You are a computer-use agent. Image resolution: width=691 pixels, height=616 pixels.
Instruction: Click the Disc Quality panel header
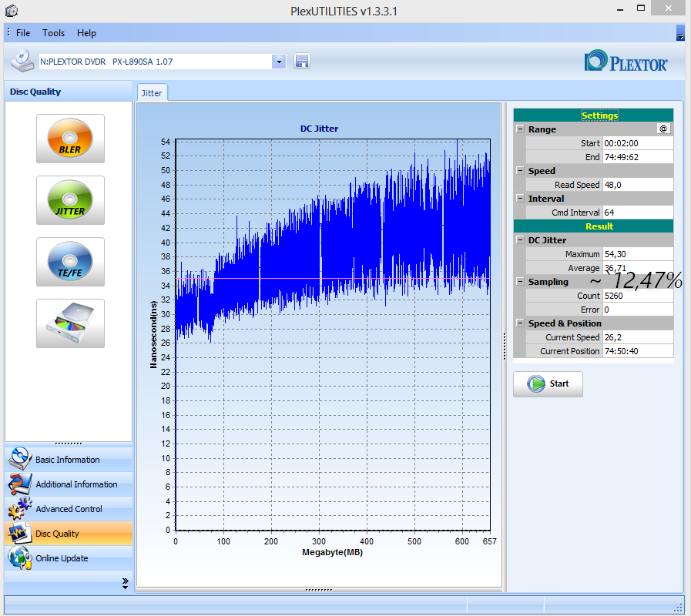pos(69,92)
